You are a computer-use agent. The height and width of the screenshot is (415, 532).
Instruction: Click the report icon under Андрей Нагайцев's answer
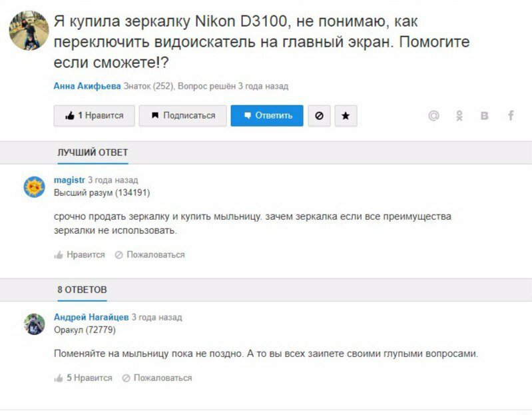[x=126, y=378]
